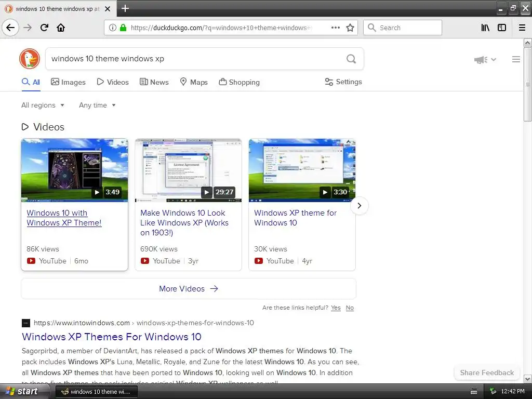
Task: Open a new tab with plus icon
Action: (x=125, y=8)
